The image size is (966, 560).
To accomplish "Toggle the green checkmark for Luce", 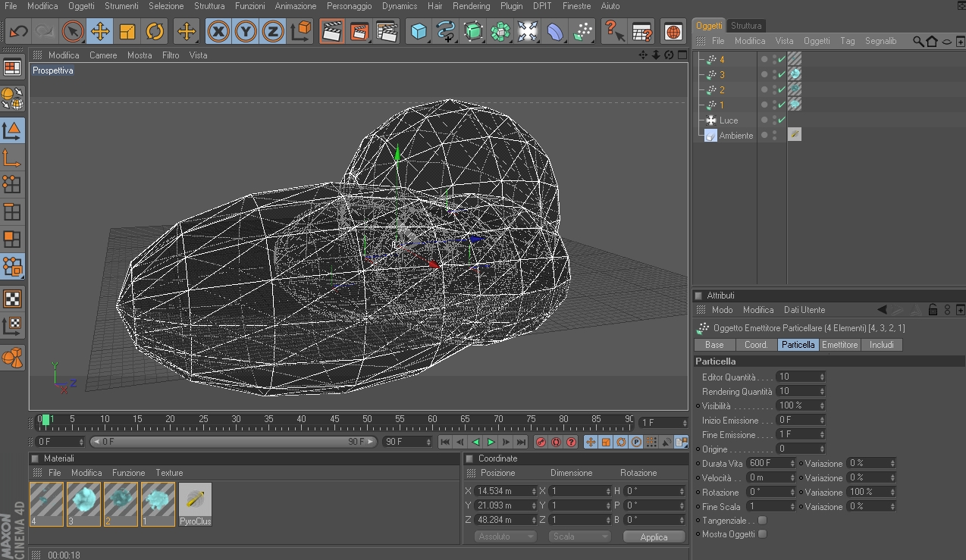I will pos(782,120).
